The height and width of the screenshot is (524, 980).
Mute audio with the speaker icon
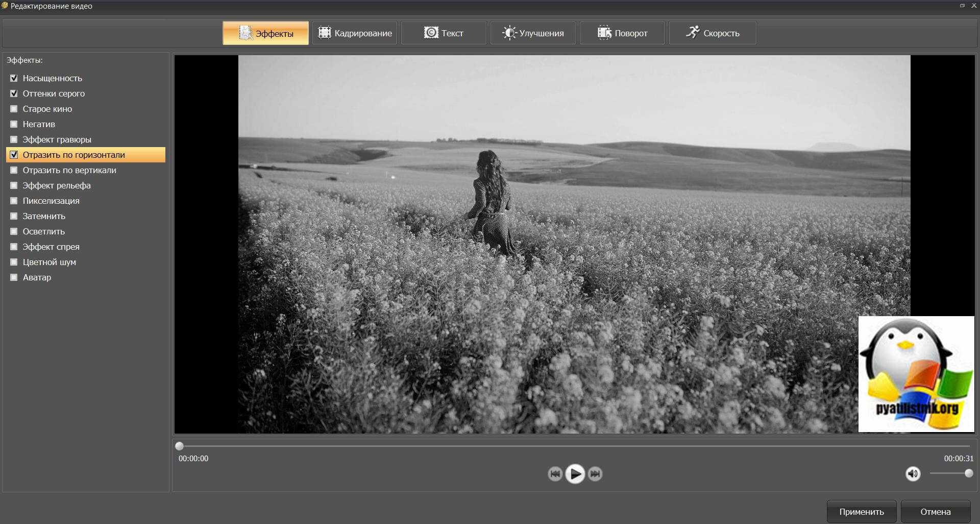click(x=913, y=474)
